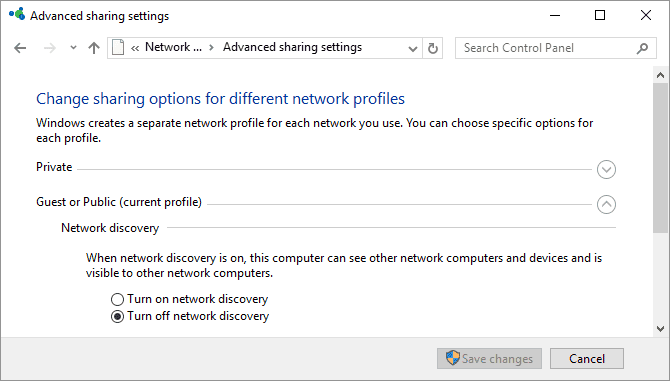Click the address bar page icon
670x381 pixels.
(118, 47)
